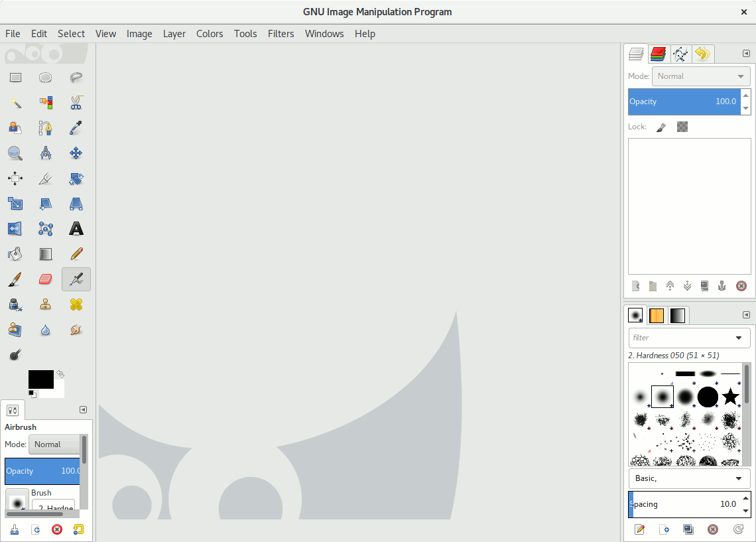Expand the brush filter dropdown arrow
756x542 pixels.
739,338
